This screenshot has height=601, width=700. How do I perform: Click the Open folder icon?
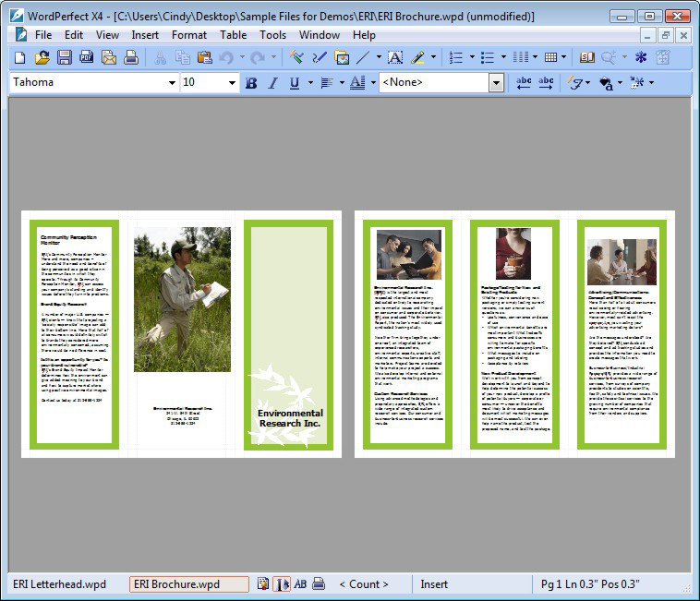point(42,57)
